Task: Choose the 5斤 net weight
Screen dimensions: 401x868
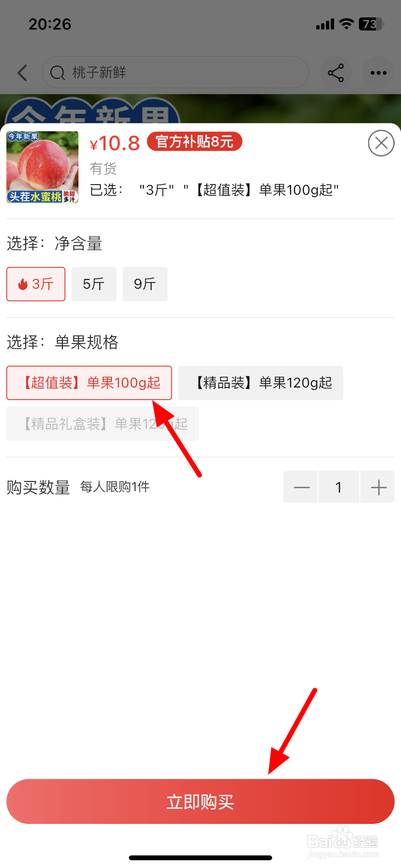Action: [x=94, y=284]
